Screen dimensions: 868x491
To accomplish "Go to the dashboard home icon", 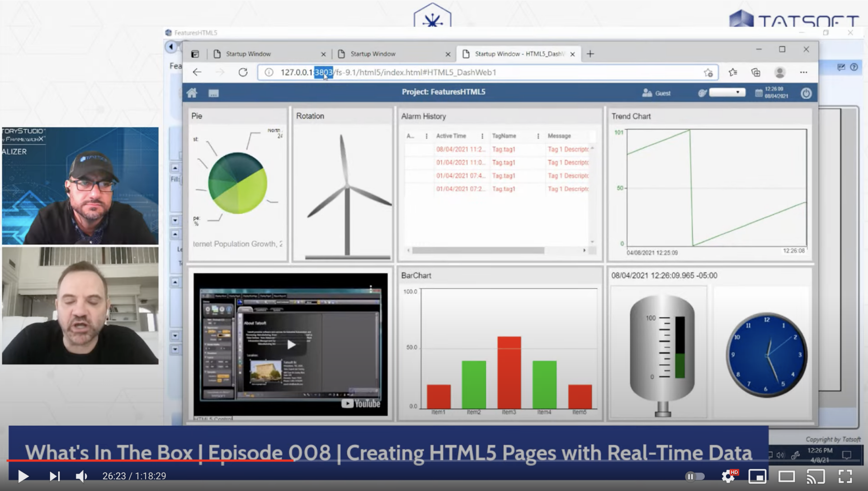I will 192,93.
